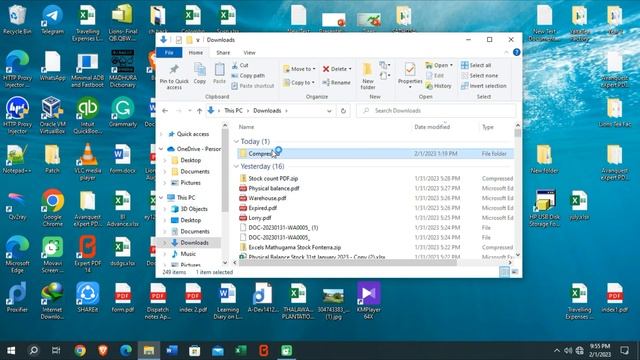Sort by Date modified column header
Viewport: 640px width, 360px height.
point(432,127)
